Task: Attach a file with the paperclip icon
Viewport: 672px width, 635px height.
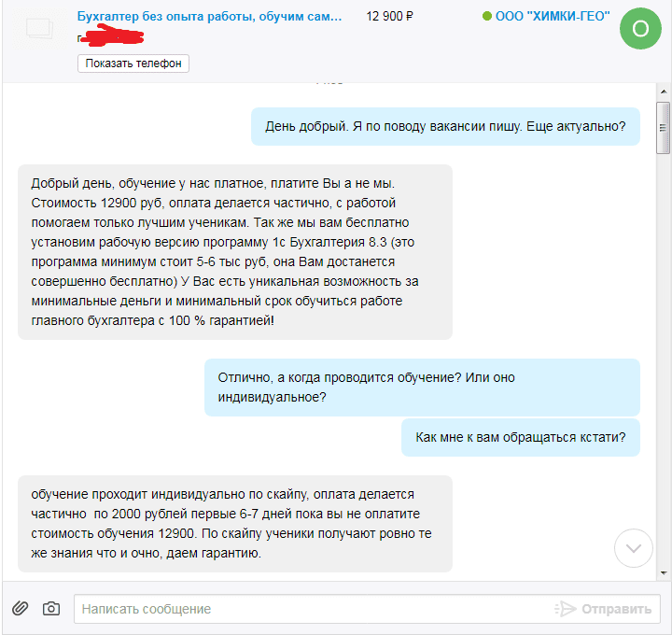Action: (20, 608)
